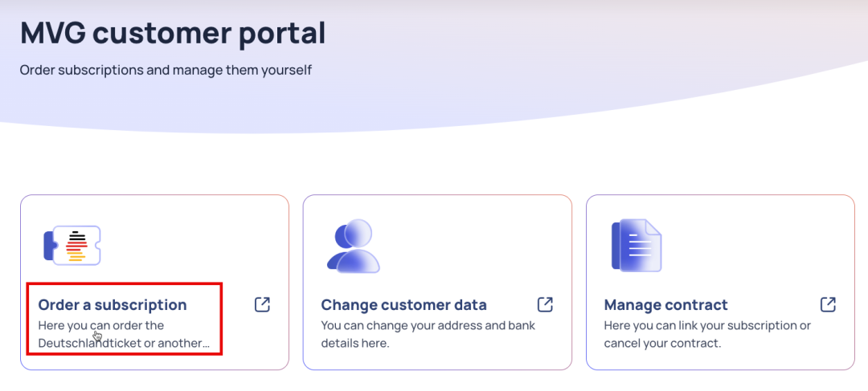Click the Deutschlandticket ticket illustration
Viewport: 868px width, 391px height.
(x=72, y=246)
